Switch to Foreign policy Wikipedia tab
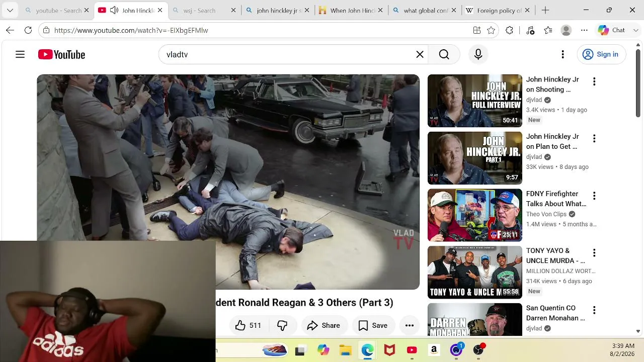The width and height of the screenshot is (644, 362). tap(499, 10)
